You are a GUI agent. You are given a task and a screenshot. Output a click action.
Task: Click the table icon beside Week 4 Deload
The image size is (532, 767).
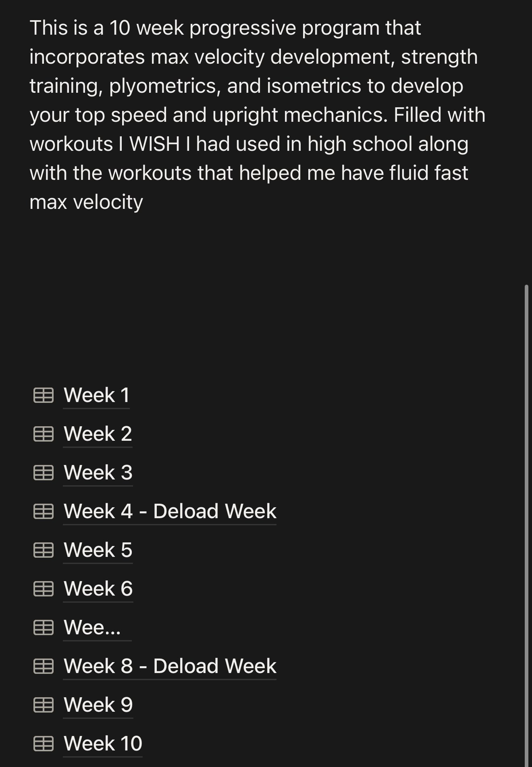coord(43,511)
